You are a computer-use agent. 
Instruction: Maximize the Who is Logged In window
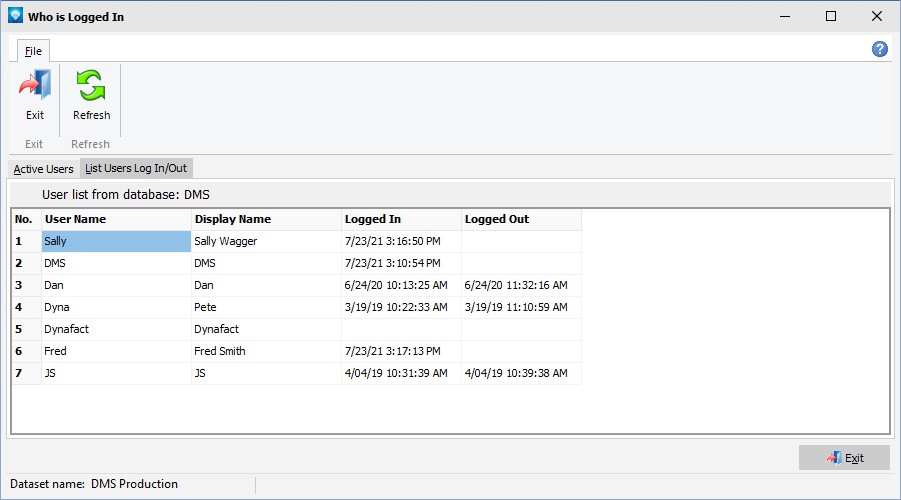[830, 16]
